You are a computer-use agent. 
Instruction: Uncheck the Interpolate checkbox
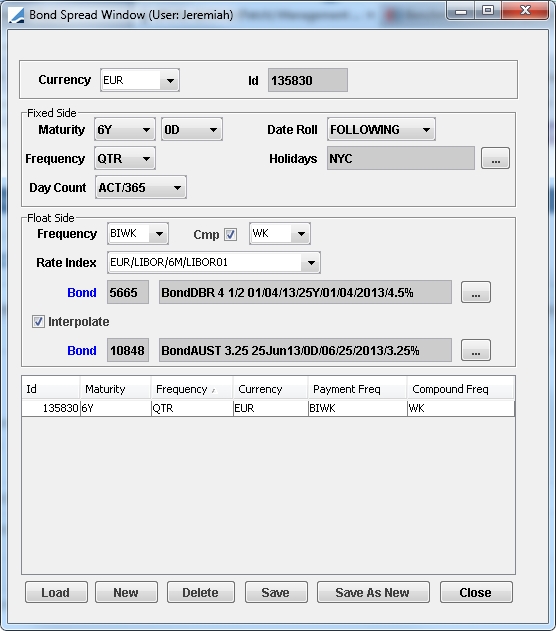[38, 322]
